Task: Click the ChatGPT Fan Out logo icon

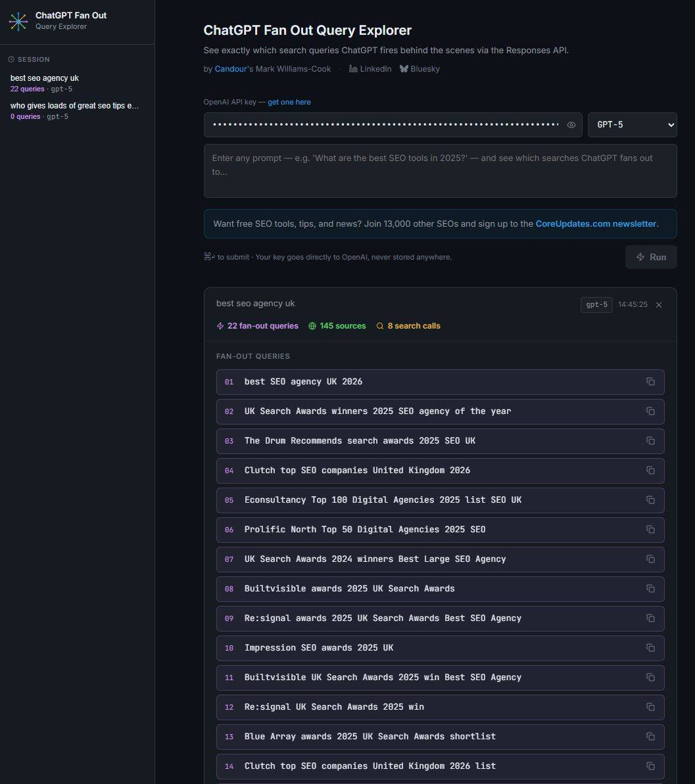Action: [18, 21]
